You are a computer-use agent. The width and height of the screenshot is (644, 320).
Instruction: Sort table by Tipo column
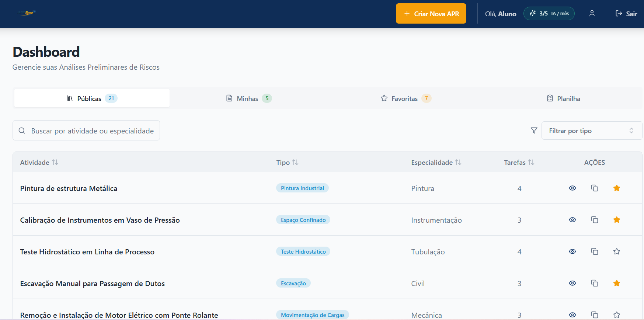coord(287,162)
